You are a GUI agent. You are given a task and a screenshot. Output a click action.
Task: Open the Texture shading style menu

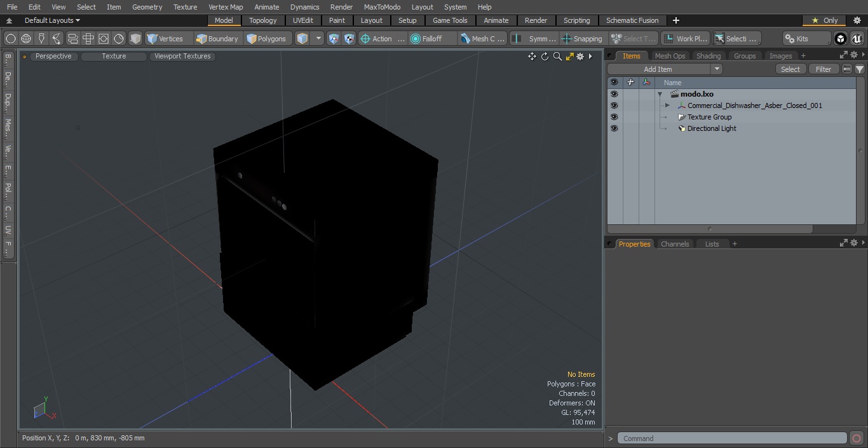click(114, 56)
